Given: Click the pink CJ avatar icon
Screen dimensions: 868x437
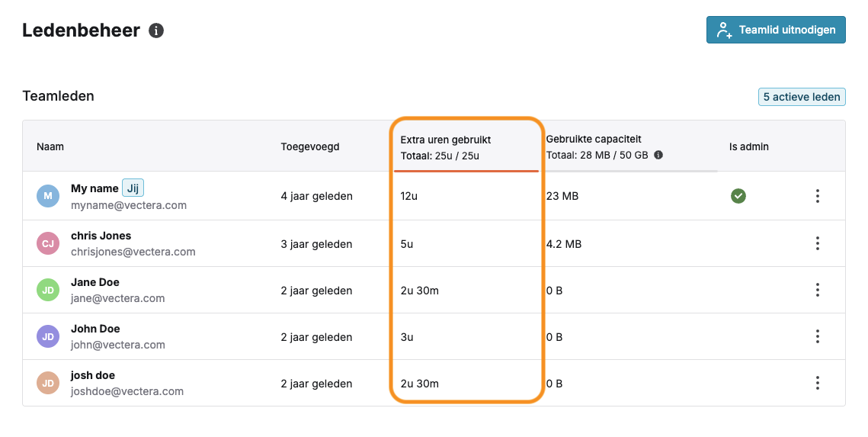Looking at the screenshot, I should (48, 244).
